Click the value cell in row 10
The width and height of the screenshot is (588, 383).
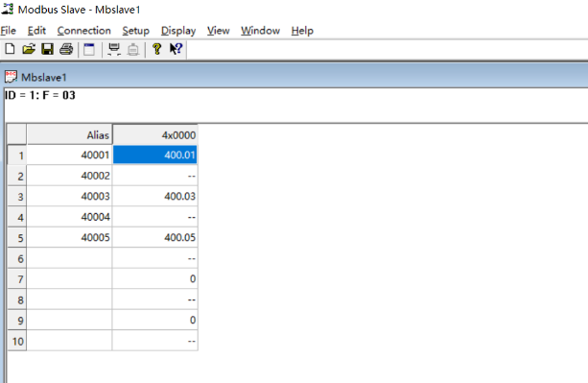(x=154, y=341)
